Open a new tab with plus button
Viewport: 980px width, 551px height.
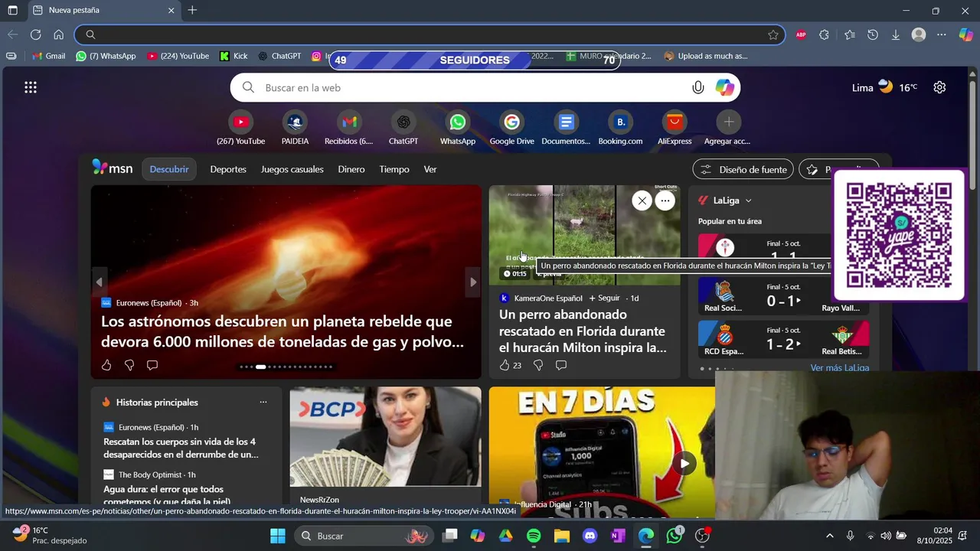point(192,10)
